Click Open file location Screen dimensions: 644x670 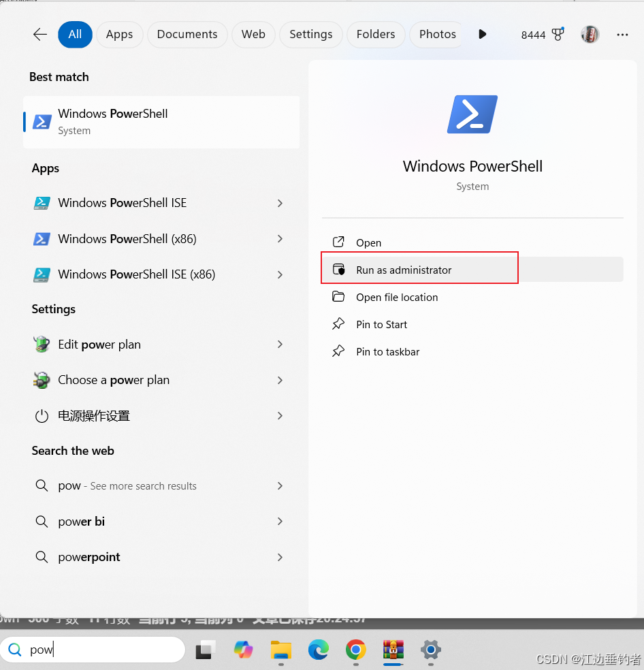(x=472, y=297)
